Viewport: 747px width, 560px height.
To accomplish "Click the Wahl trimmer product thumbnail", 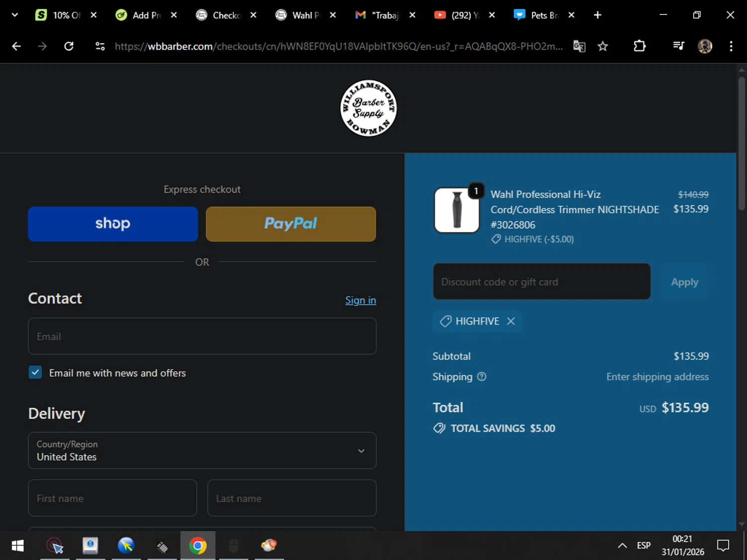I will click(457, 210).
